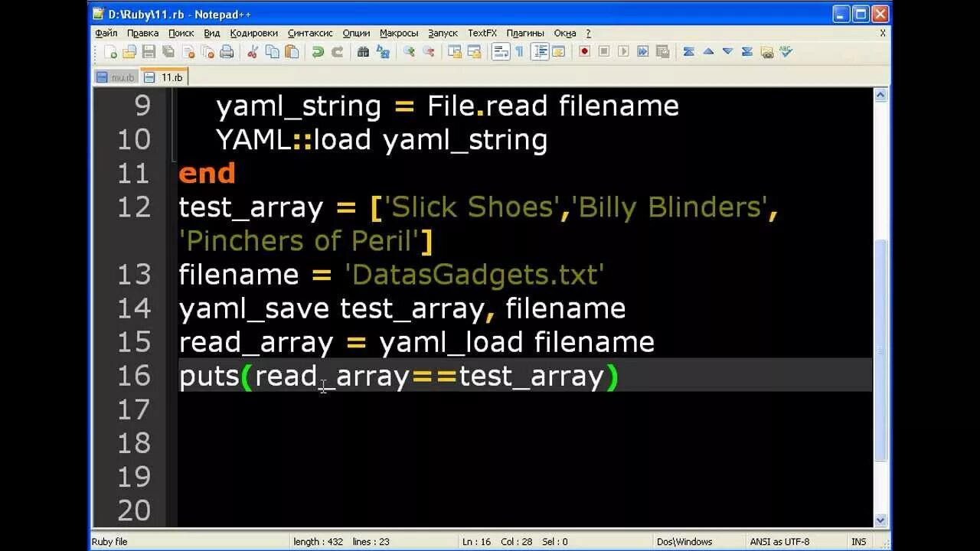Click the user-defined language dialog icon

click(x=558, y=52)
